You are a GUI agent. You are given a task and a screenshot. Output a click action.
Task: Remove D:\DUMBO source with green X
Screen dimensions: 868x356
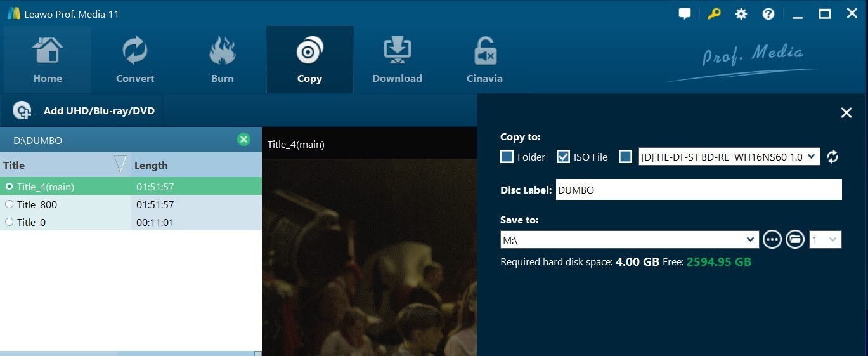coord(243,140)
